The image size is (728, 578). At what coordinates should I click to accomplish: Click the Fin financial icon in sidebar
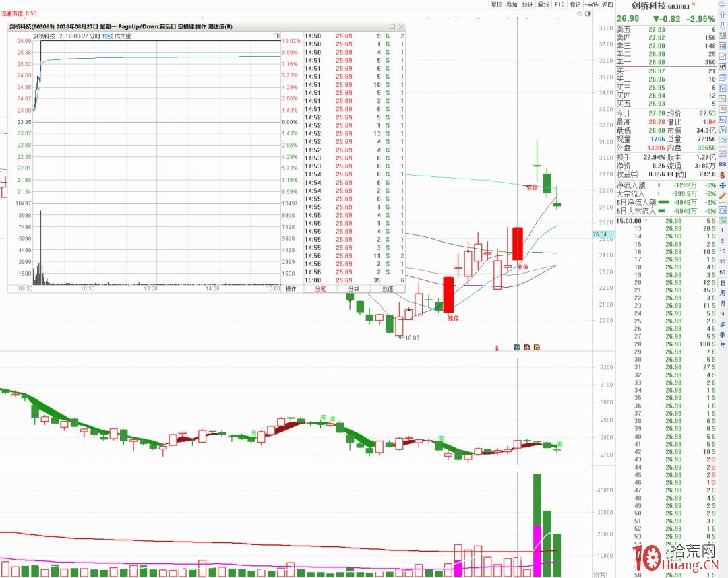point(723,119)
